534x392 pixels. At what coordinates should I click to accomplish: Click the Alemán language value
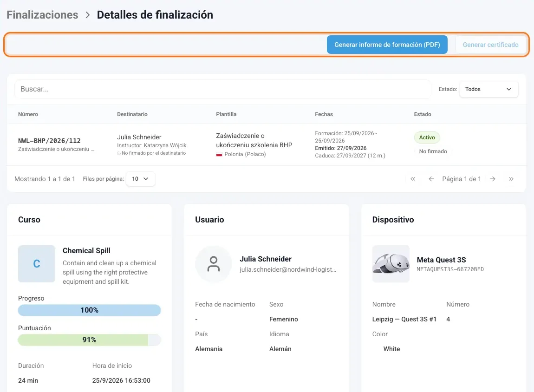coord(280,349)
